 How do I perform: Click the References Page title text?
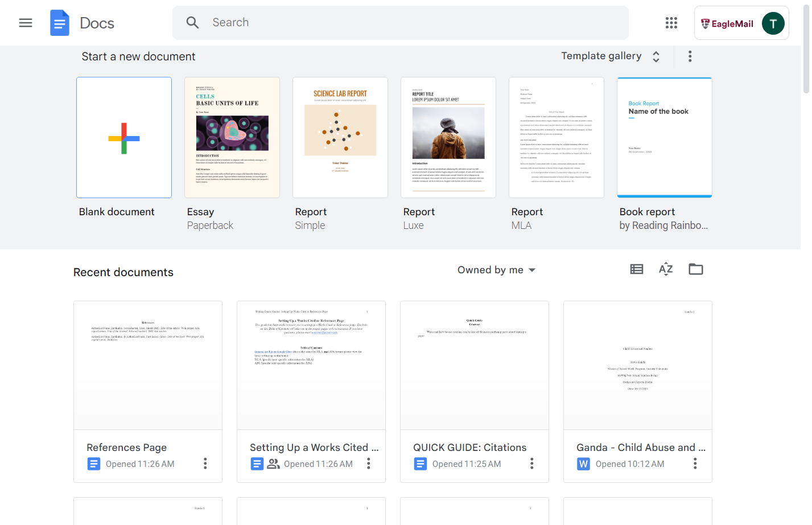pos(127,448)
